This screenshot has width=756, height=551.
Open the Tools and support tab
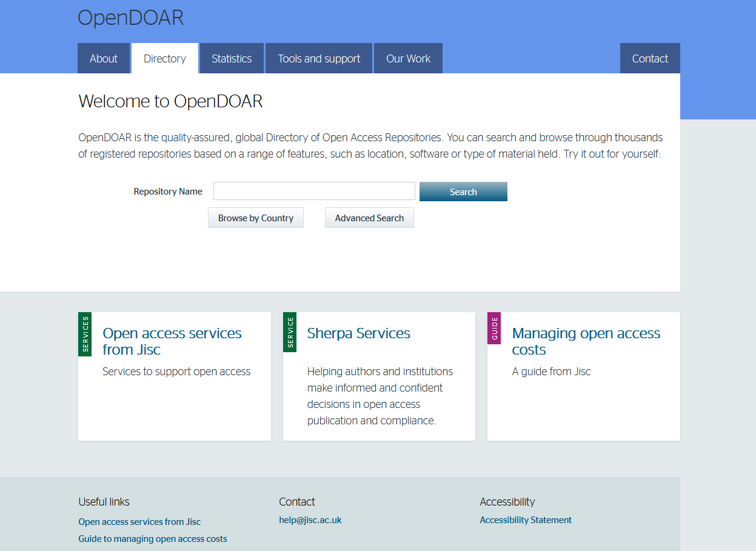click(319, 59)
